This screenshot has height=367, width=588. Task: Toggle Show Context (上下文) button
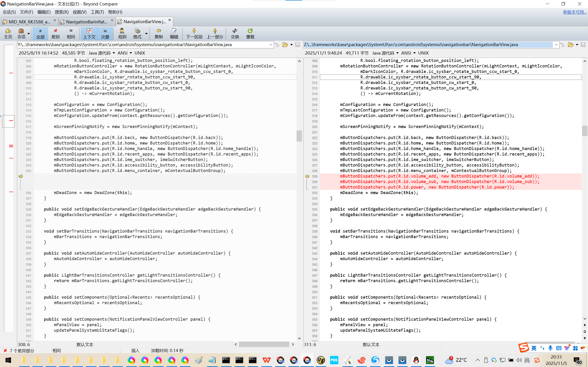coord(89,33)
